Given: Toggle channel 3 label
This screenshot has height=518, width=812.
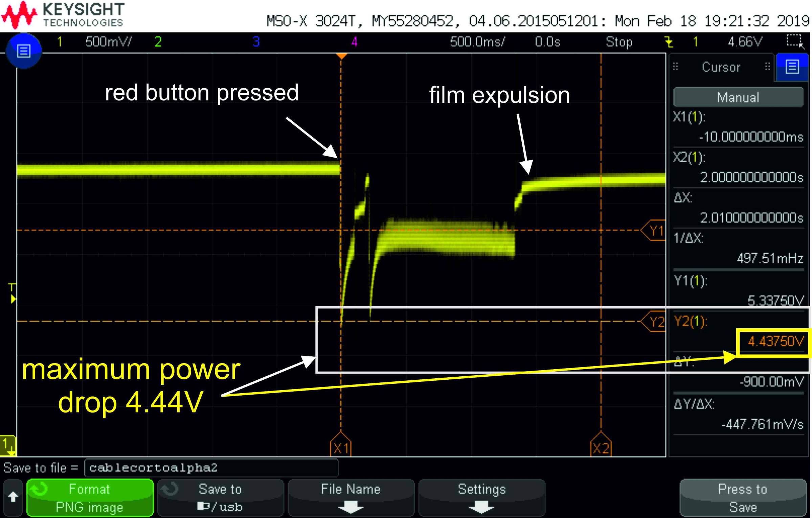Looking at the screenshot, I should (x=256, y=42).
